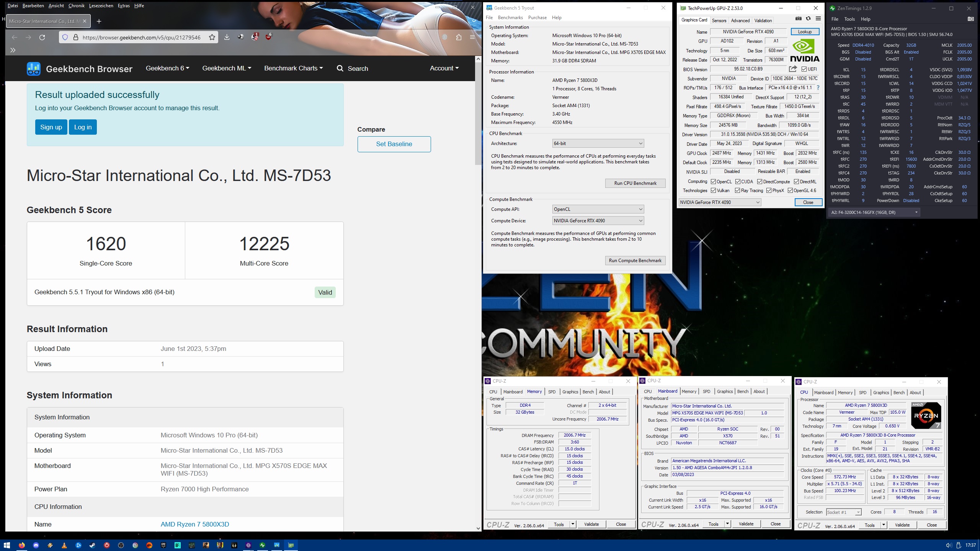980x551 pixels.
Task: Take a GPU-Z screenshot with the camera icon
Action: pyautogui.click(x=798, y=19)
